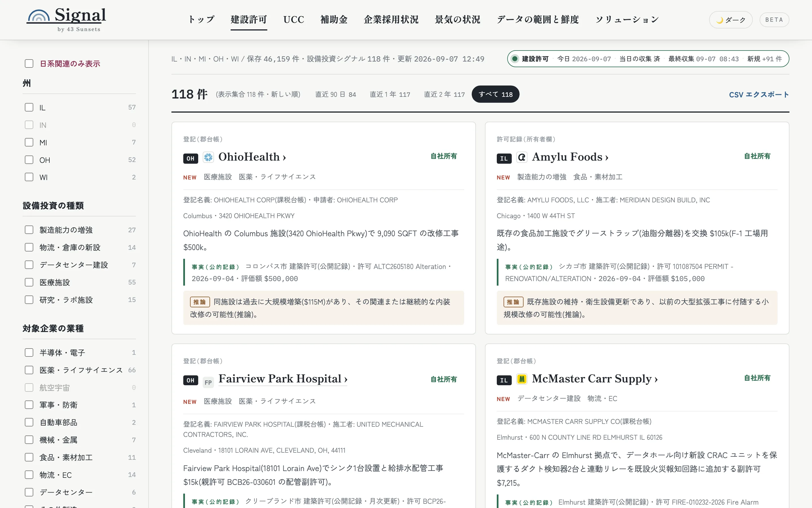Open the ソリューション navigation tab
This screenshot has width=812, height=508.
click(627, 19)
